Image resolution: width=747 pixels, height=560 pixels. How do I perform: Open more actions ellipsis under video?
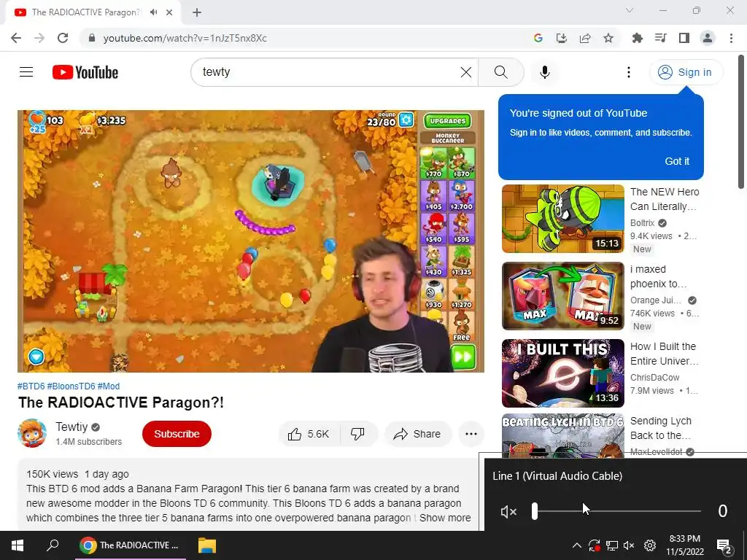click(x=471, y=434)
